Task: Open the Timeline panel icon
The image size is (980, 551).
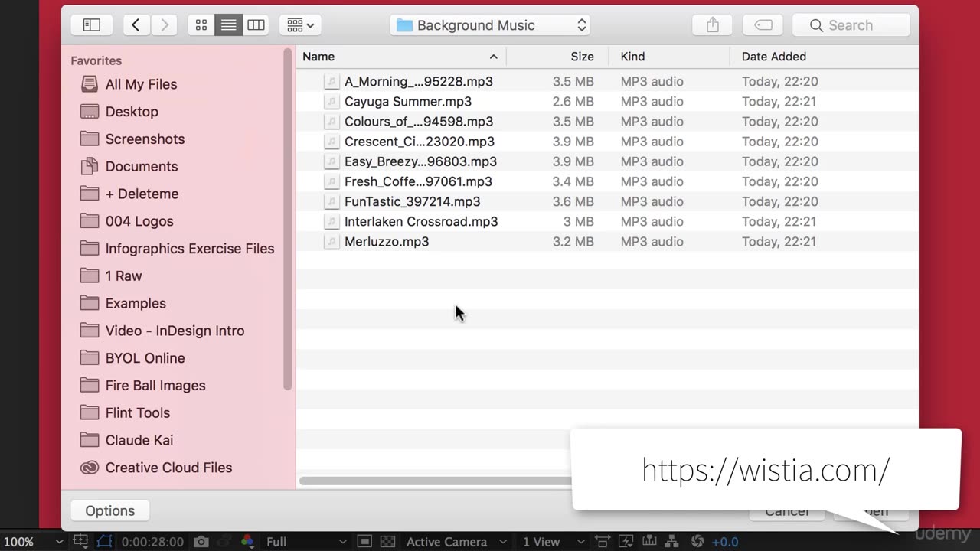Action: (x=650, y=542)
